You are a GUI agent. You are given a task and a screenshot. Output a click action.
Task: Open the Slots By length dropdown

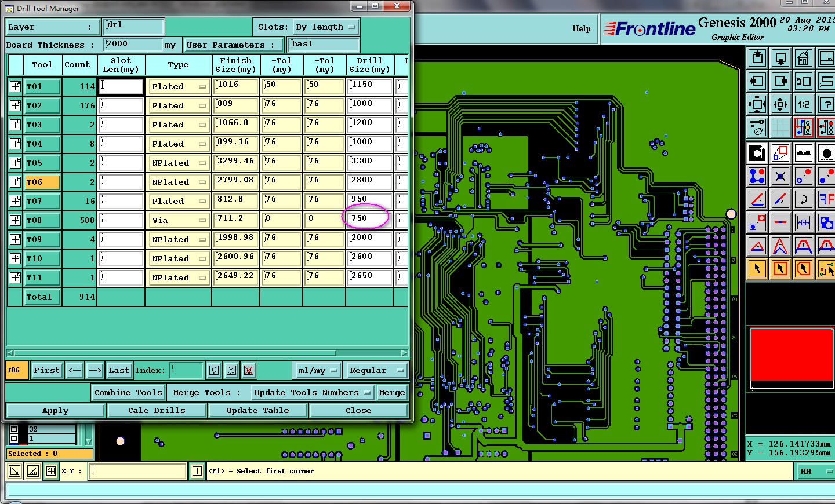coord(325,27)
